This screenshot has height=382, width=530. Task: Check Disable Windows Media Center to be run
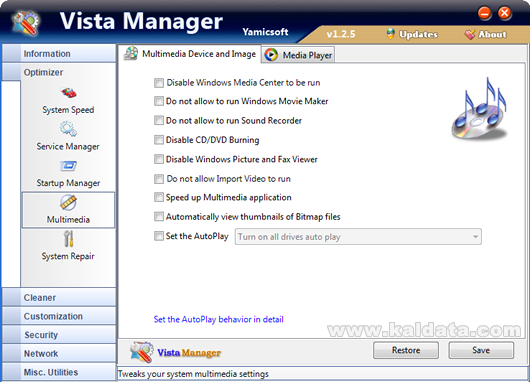(159, 83)
